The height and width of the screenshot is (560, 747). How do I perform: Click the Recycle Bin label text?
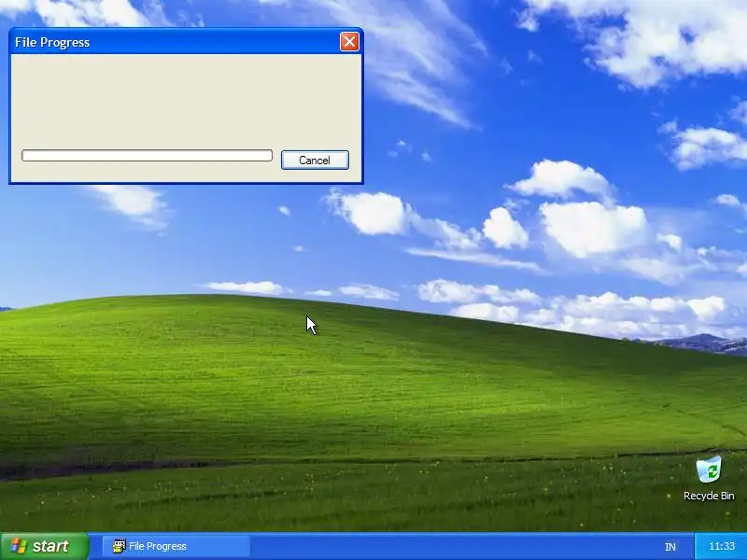pyautogui.click(x=709, y=496)
